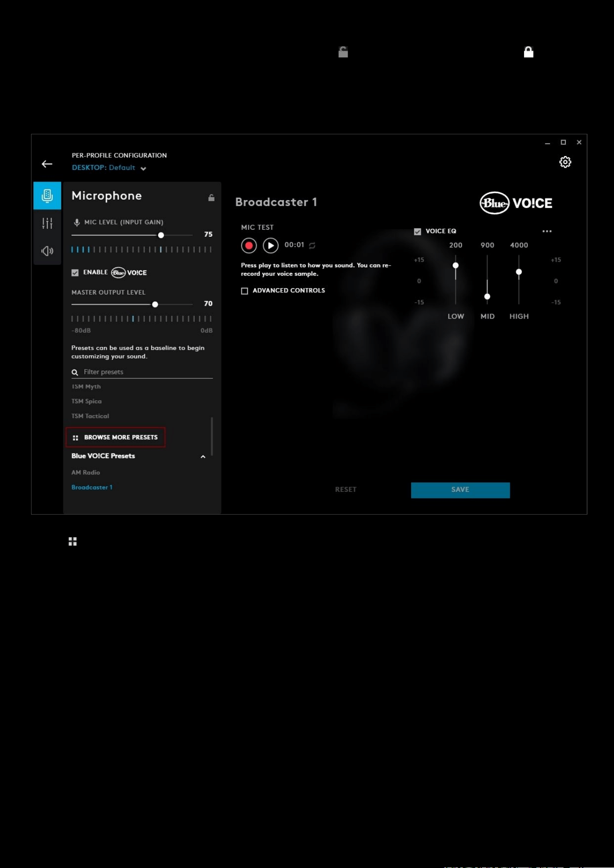Select the AM Radio preset
614x868 pixels.
86,473
